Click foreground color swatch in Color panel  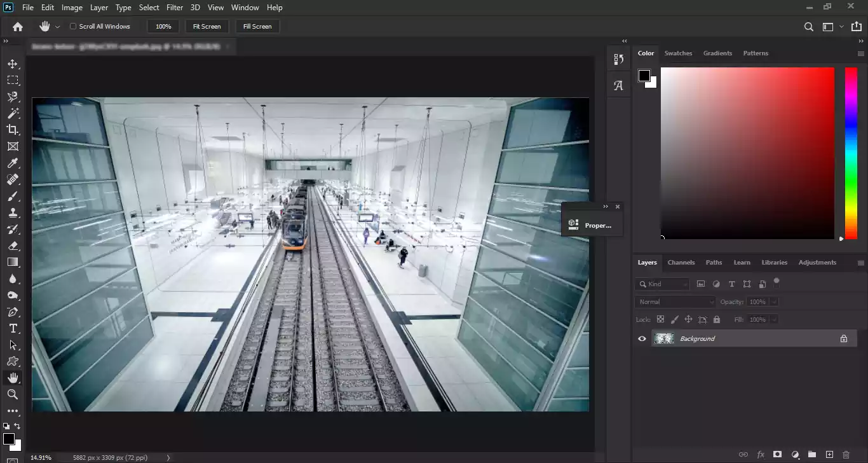click(x=644, y=76)
